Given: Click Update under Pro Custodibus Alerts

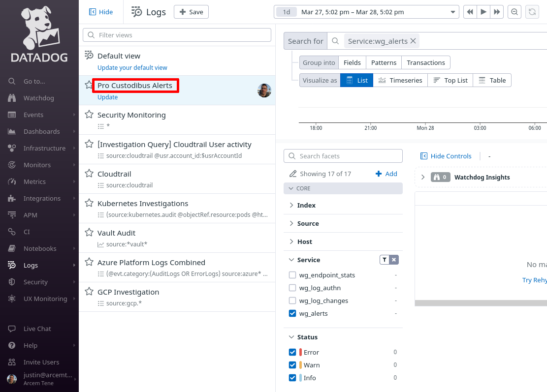Looking at the screenshot, I should (x=107, y=97).
